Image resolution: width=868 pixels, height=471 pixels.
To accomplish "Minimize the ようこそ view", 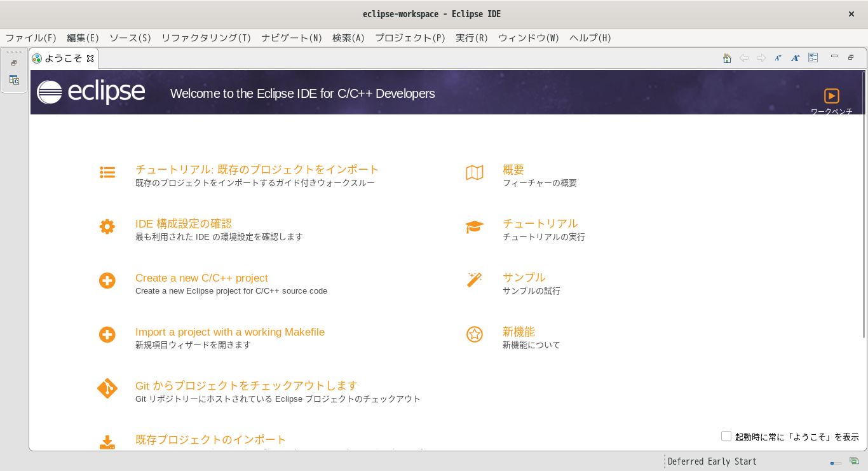I will pos(834,57).
